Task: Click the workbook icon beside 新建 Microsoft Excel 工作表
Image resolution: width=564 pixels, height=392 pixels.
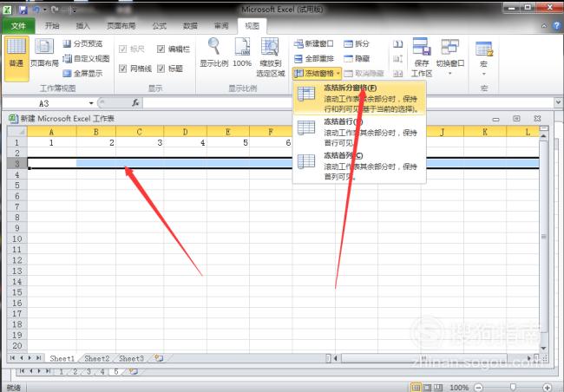Action: [x=13, y=118]
